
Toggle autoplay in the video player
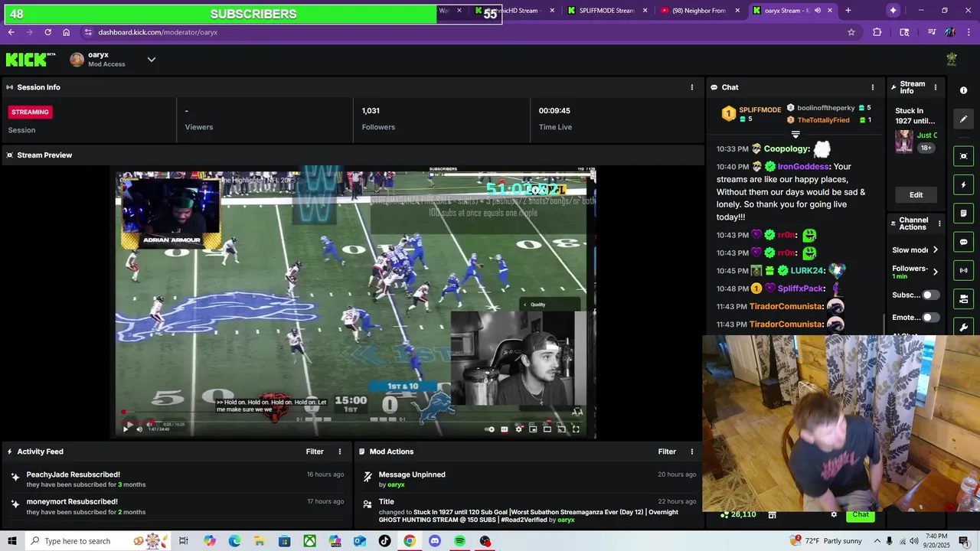[x=490, y=429]
